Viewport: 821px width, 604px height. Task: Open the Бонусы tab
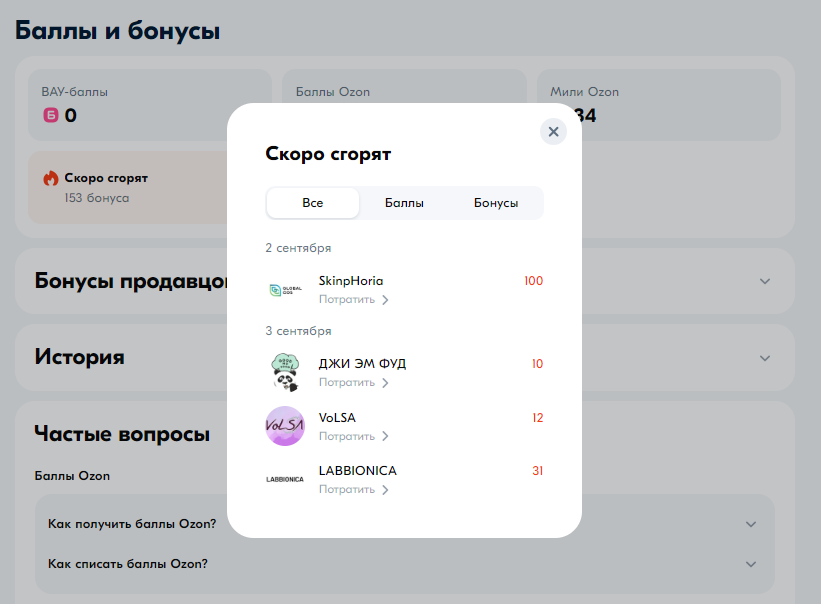(x=494, y=202)
